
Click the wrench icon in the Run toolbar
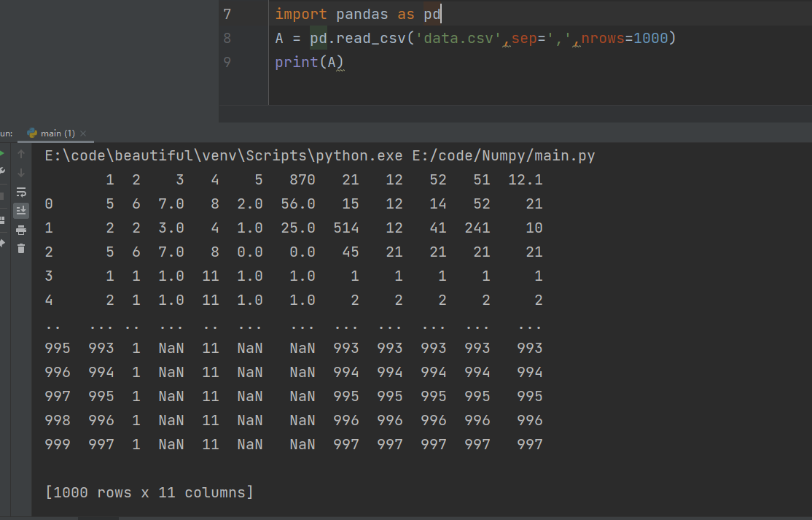[x=2, y=172]
